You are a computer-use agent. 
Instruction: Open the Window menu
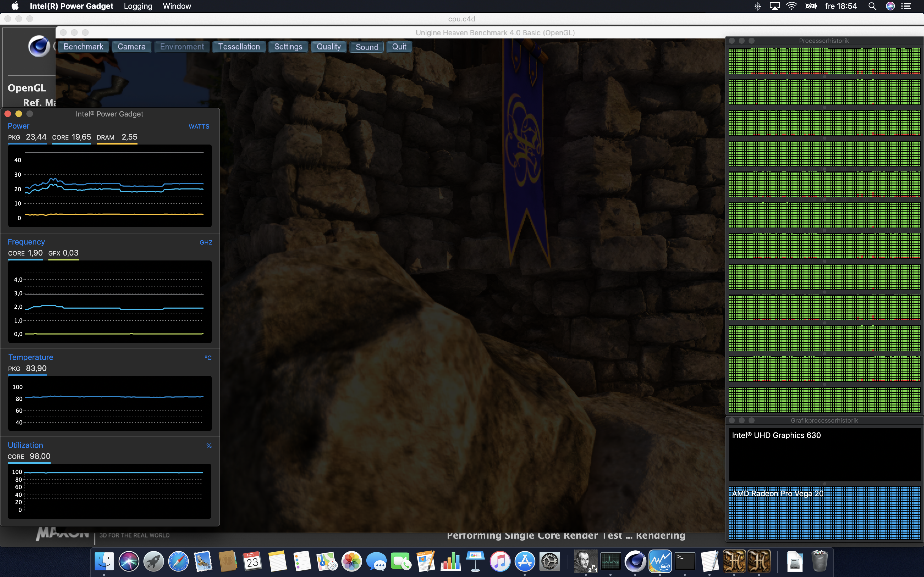coord(177,6)
